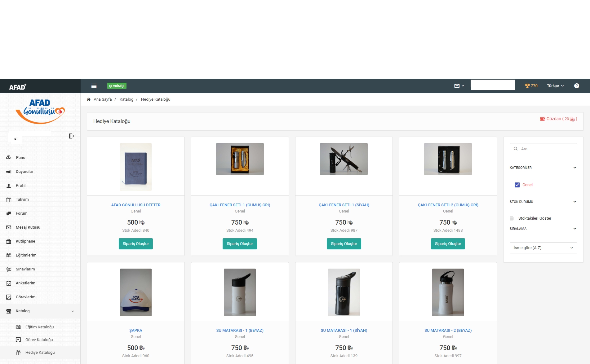Viewport: 590px width, 364px height.
Task: Open the Türkçe language dropdown
Action: point(555,86)
